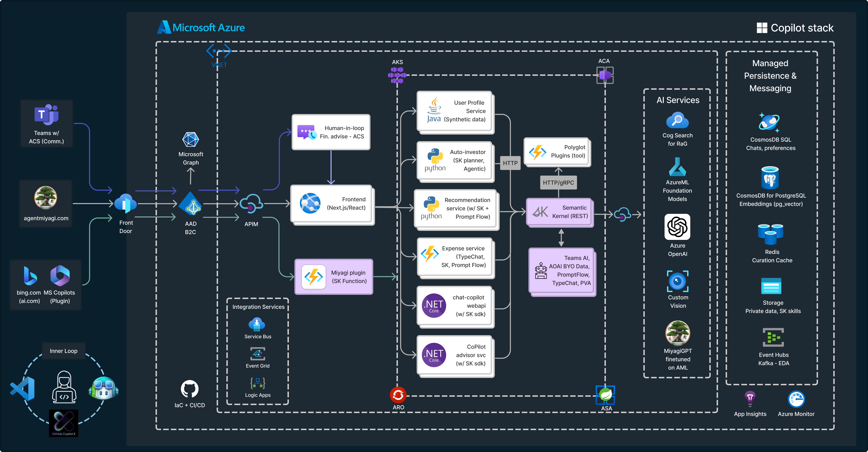868x452 pixels.
Task: Select the APIM cloud icon
Action: click(x=251, y=203)
